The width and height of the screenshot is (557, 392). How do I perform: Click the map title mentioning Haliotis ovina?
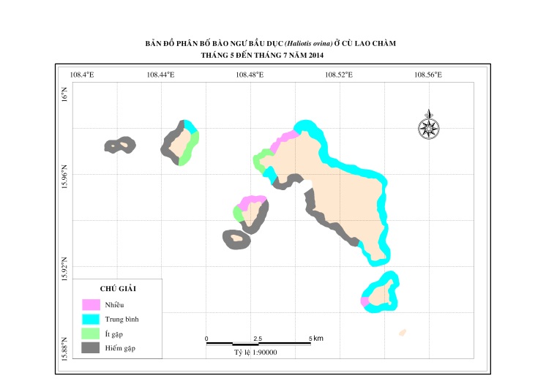tap(270, 44)
